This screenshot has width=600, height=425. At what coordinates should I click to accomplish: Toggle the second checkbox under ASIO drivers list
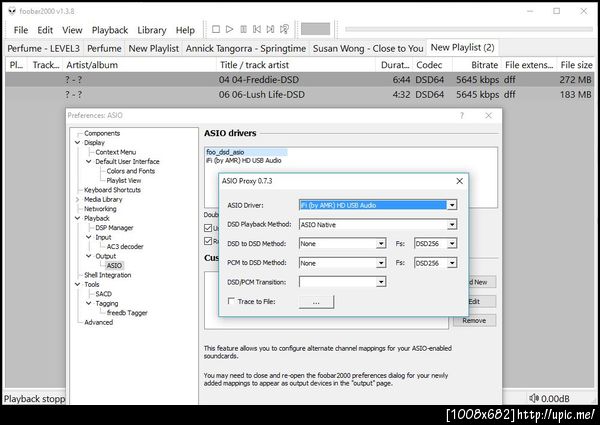[x=208, y=241]
